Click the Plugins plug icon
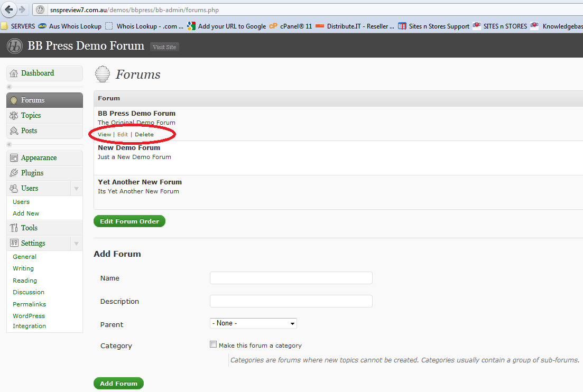 [x=14, y=173]
